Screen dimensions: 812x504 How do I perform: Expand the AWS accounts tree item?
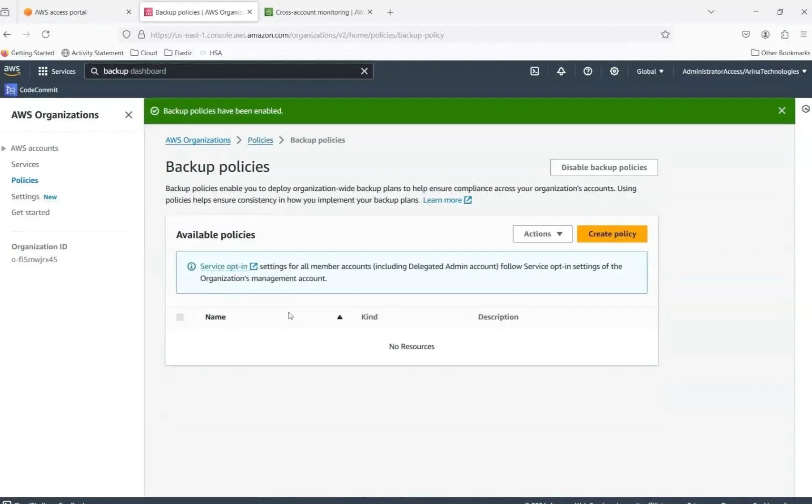4,148
